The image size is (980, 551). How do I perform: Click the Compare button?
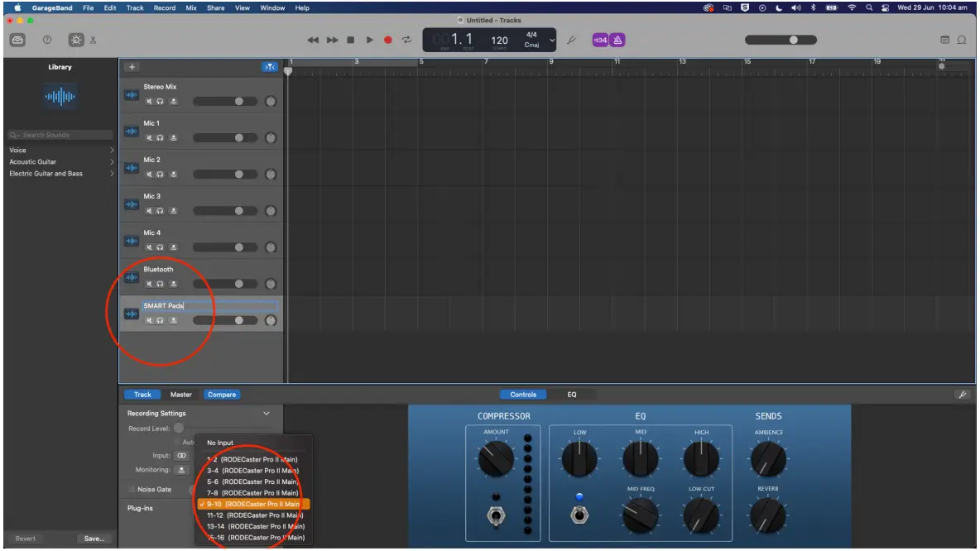click(223, 395)
